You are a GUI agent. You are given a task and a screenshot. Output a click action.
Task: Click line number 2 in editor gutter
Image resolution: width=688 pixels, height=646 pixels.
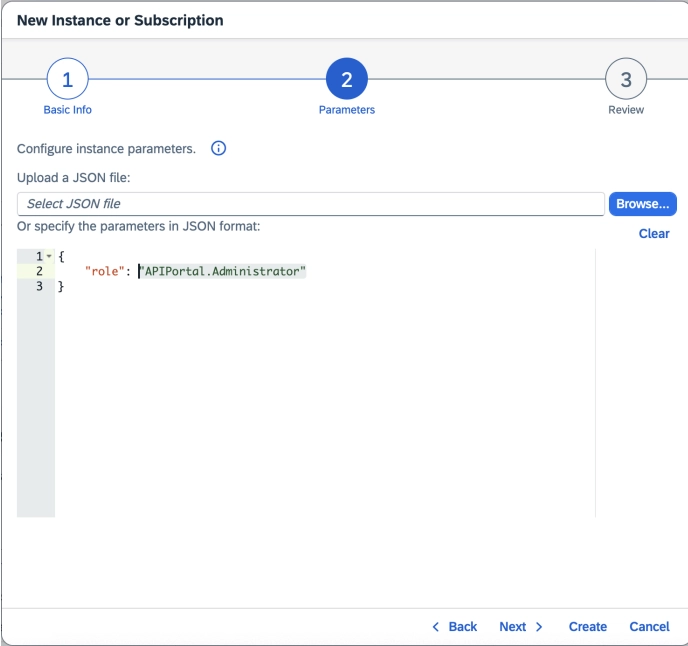pyautogui.click(x=38, y=272)
